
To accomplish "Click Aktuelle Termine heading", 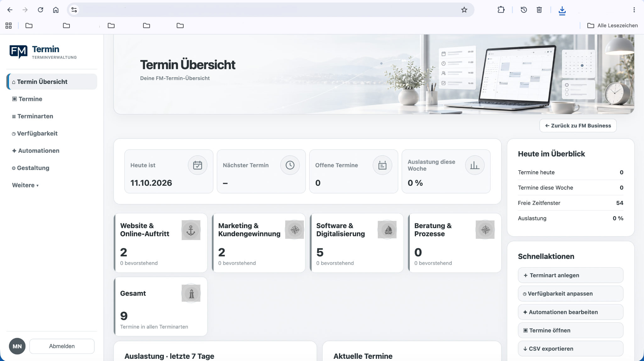I will click(x=363, y=356).
